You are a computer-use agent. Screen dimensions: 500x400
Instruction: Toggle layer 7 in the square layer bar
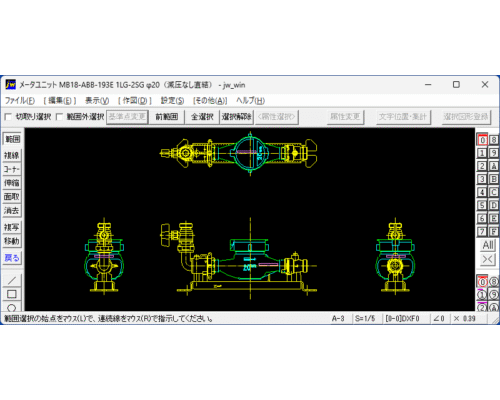482,231
